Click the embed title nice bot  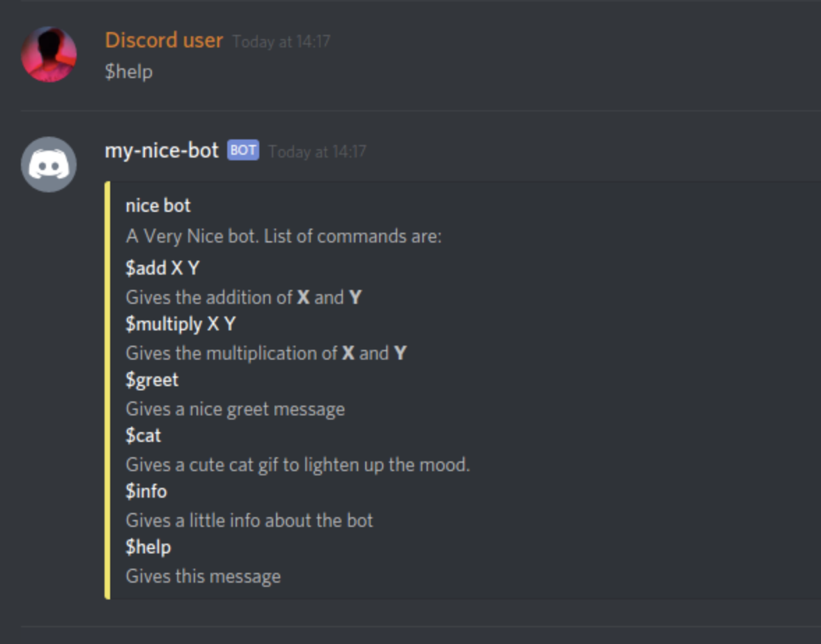point(158,205)
